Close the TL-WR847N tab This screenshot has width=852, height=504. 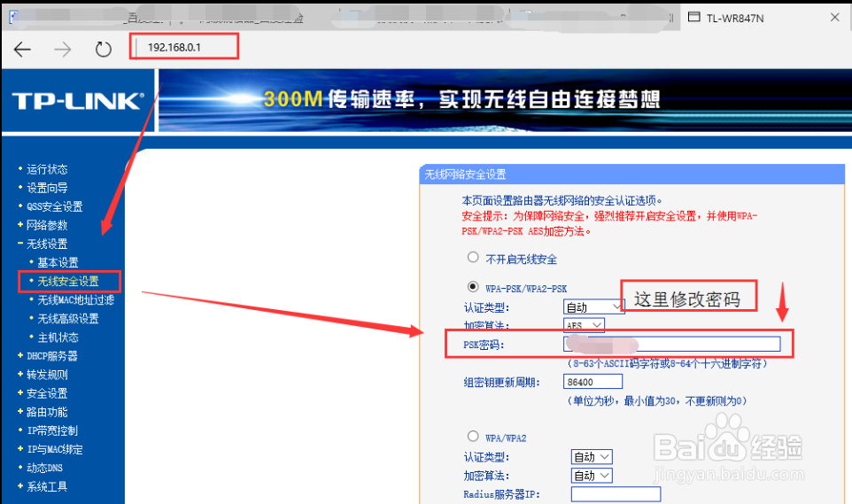click(x=835, y=18)
